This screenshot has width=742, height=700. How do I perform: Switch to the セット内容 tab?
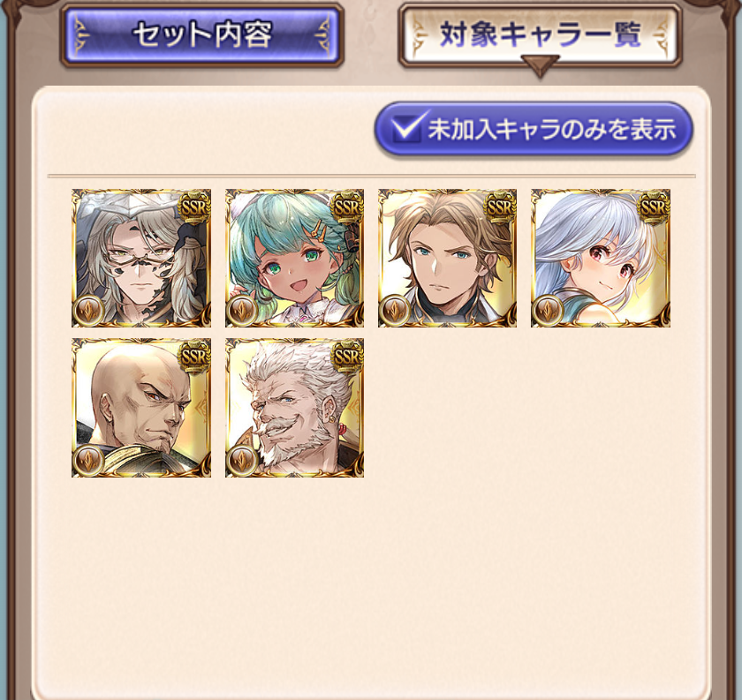tap(202, 35)
